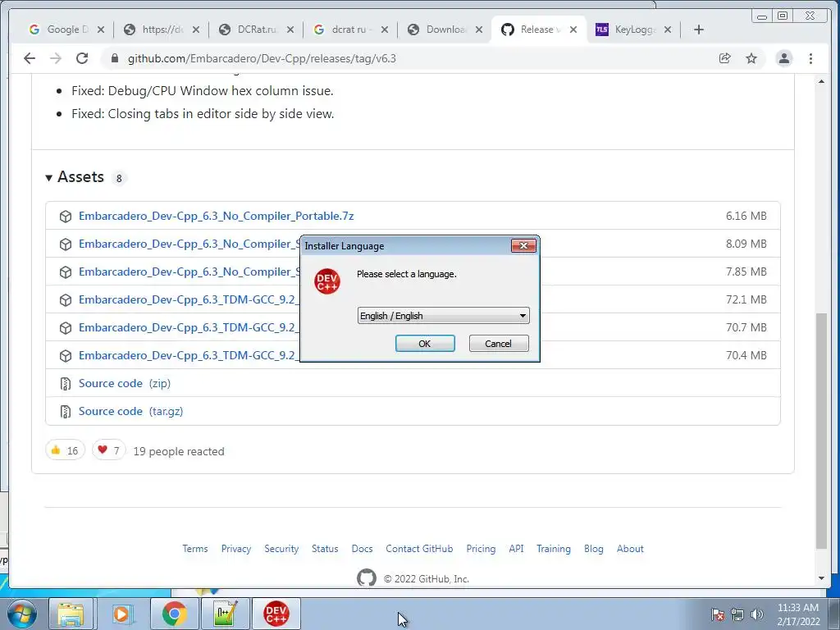Switch to the first Google tab

click(66, 30)
